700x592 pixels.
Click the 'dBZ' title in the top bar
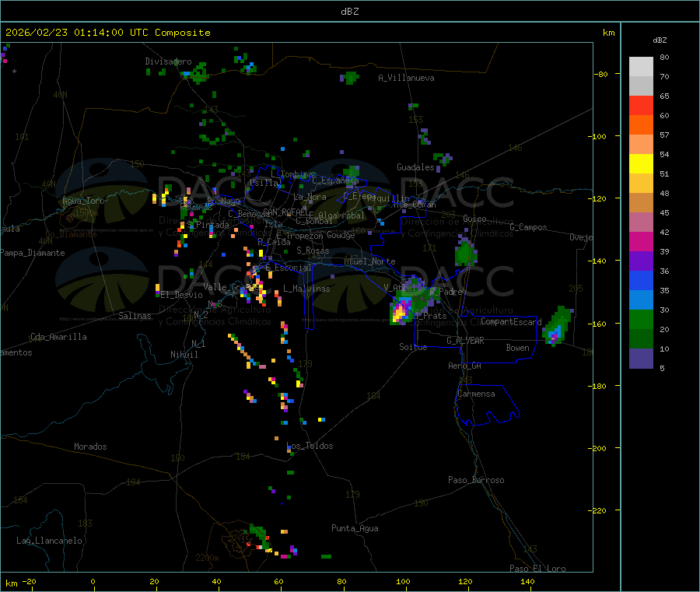[x=349, y=12]
